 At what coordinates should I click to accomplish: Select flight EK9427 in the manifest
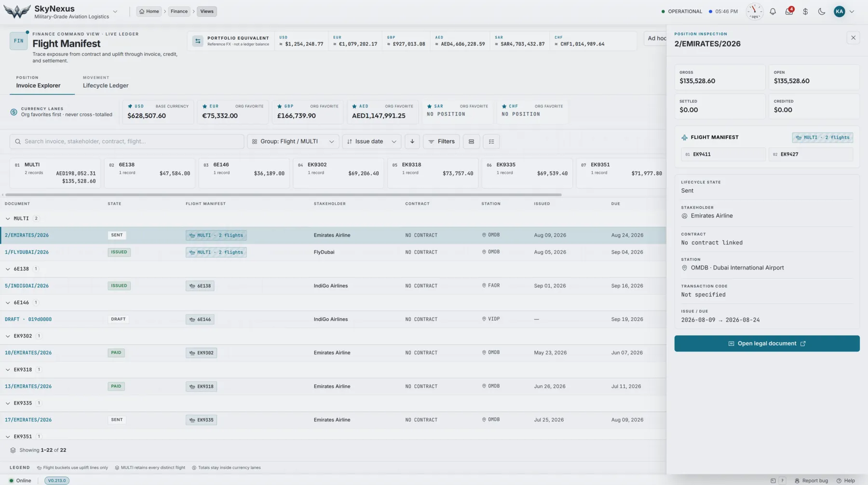811,154
